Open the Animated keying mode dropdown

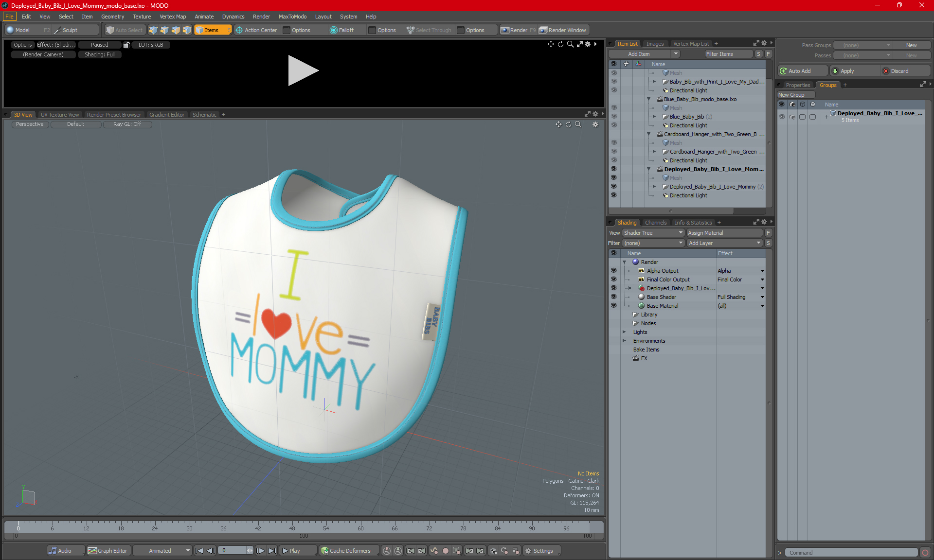[x=162, y=551]
